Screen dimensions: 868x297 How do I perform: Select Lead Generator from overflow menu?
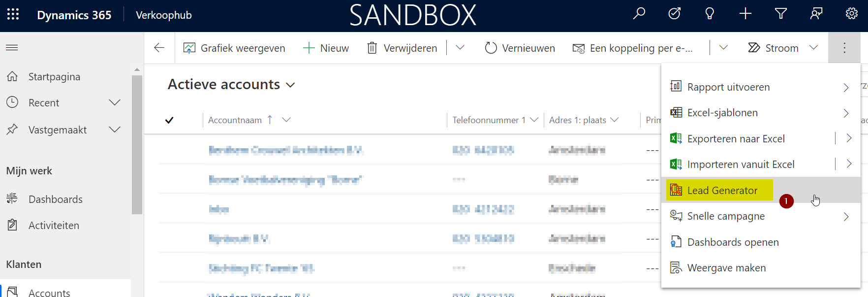click(x=722, y=191)
